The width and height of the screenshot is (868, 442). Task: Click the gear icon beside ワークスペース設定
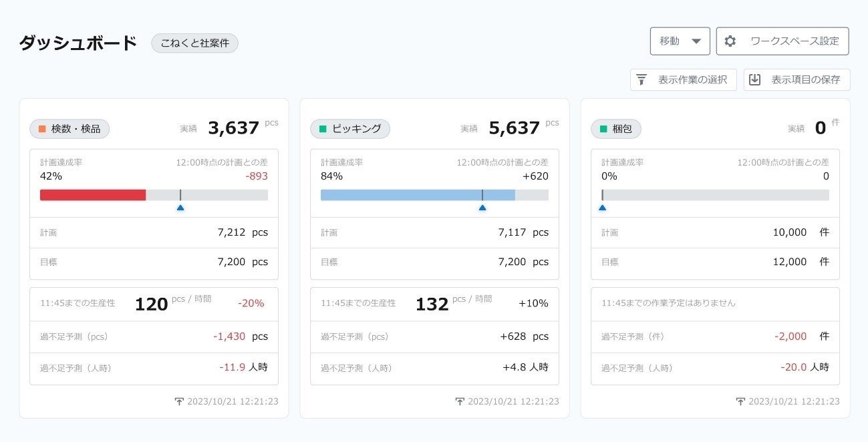pos(730,41)
